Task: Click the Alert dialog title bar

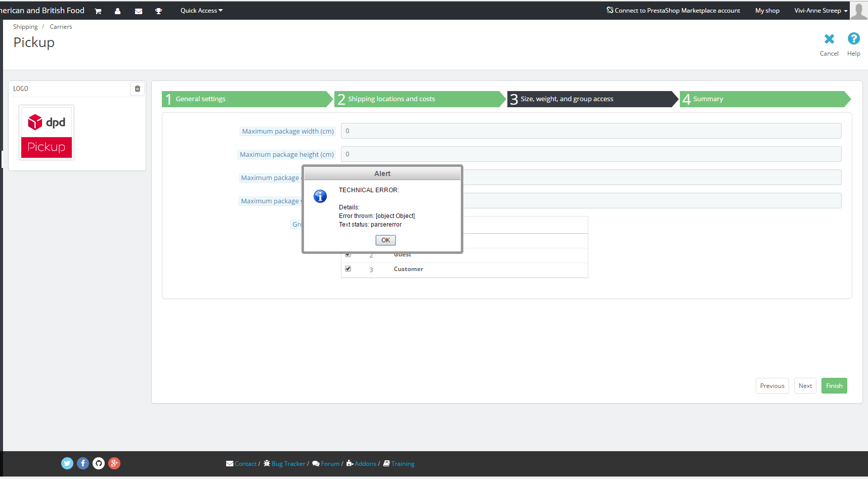Action: click(382, 173)
